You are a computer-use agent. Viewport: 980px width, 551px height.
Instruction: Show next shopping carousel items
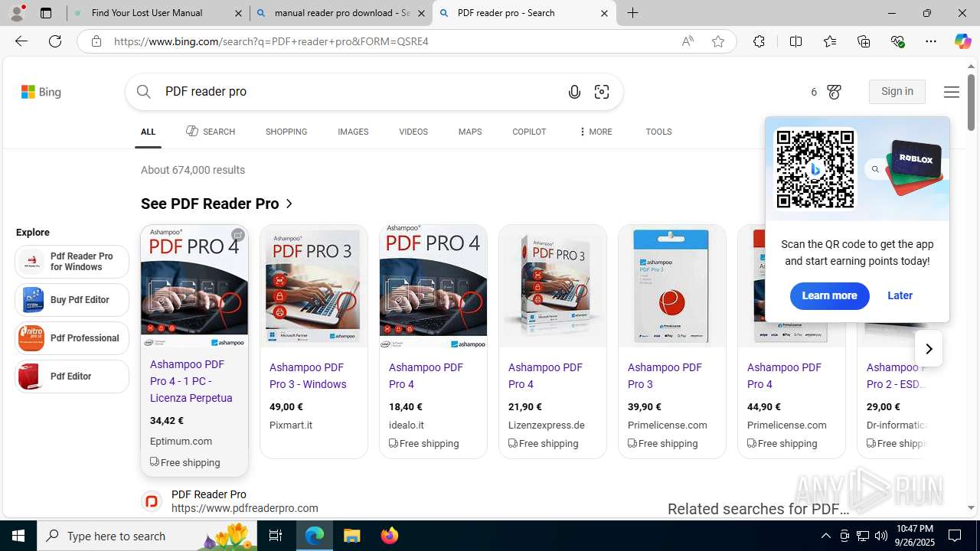(929, 349)
